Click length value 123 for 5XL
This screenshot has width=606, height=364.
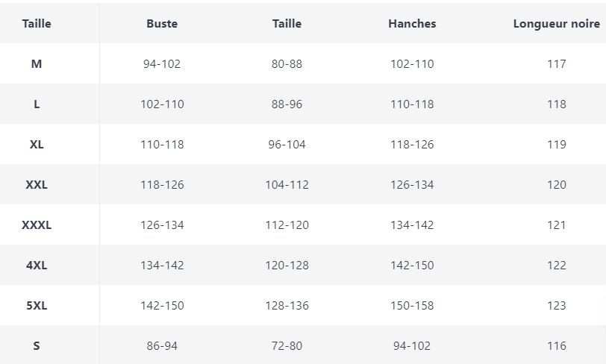(x=557, y=305)
